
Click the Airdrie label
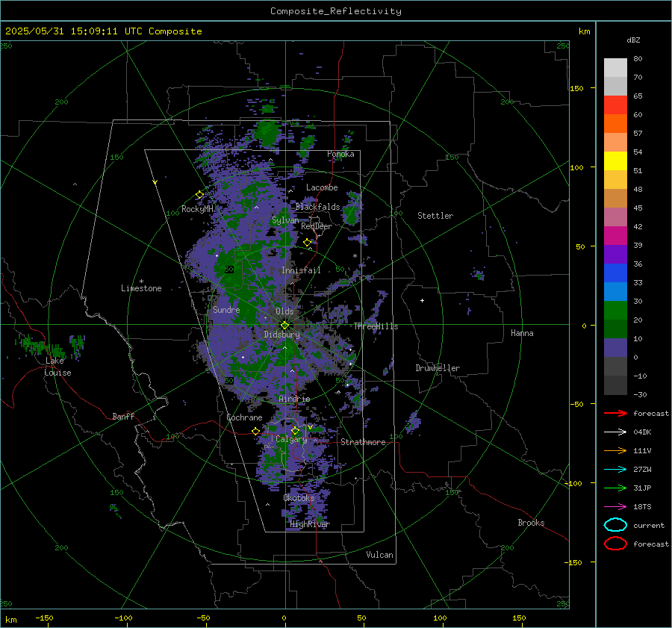[x=294, y=399]
